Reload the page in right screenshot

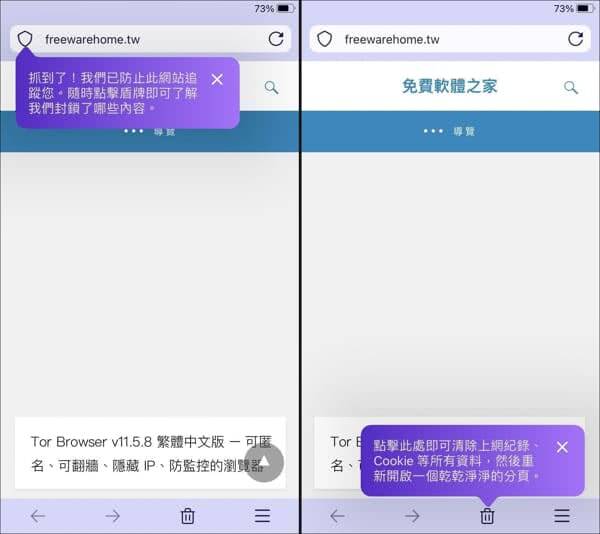click(x=576, y=39)
